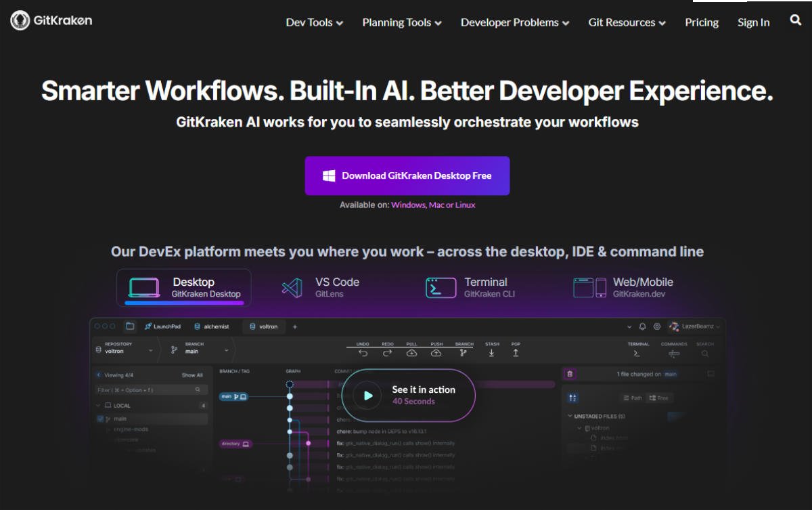Click the back arrow beside Viewing 4/4

[x=99, y=375]
